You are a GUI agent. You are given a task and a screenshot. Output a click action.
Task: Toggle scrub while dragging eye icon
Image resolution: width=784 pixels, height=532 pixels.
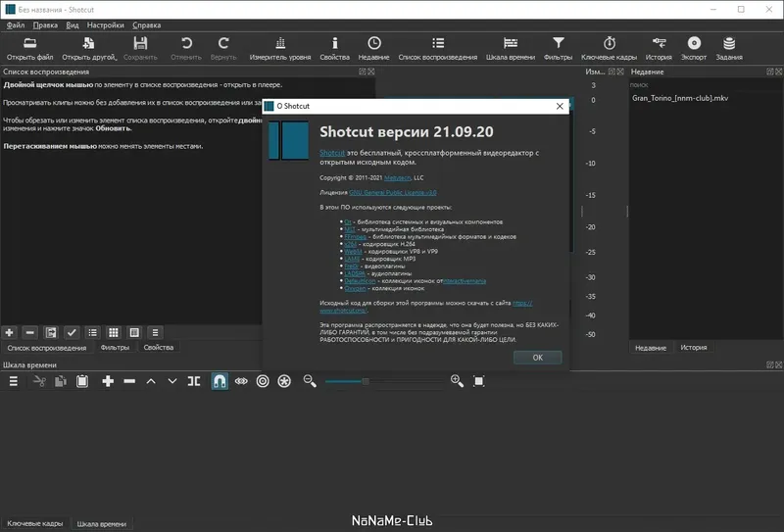(241, 381)
